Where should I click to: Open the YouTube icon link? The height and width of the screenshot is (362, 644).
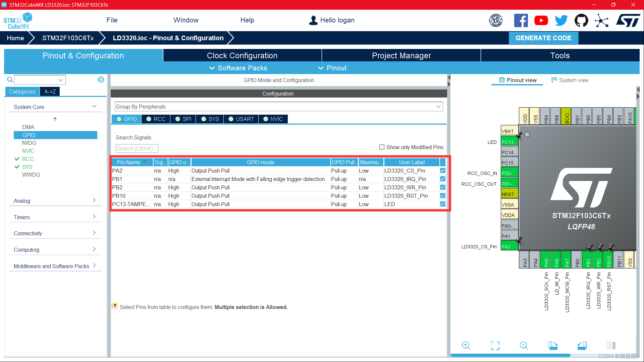[541, 20]
